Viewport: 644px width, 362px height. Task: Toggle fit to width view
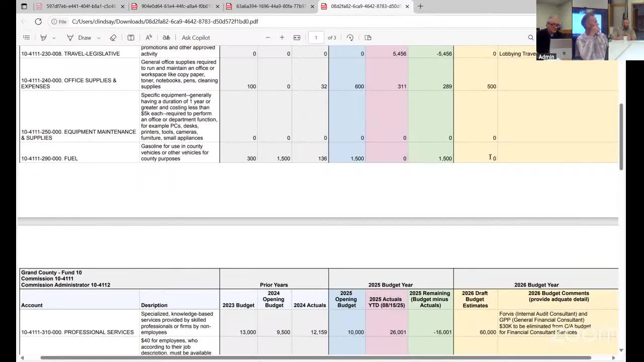point(297,38)
